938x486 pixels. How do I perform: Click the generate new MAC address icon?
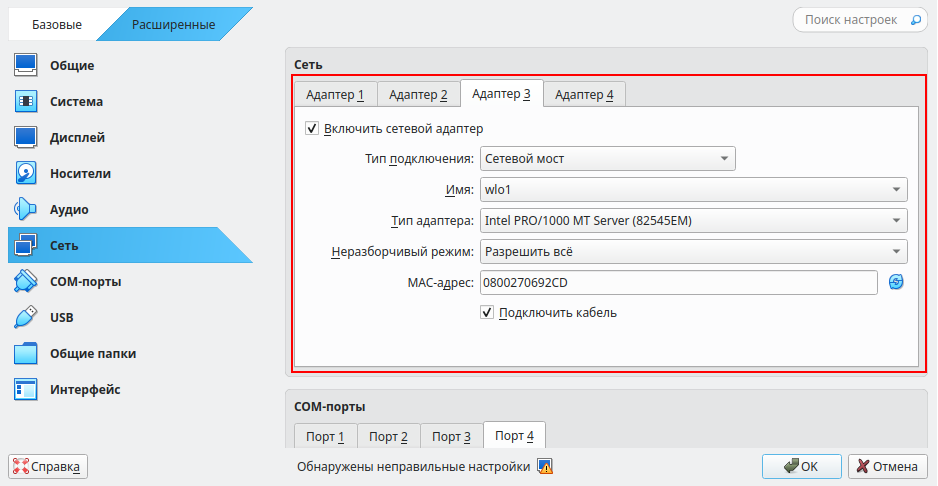[896, 283]
